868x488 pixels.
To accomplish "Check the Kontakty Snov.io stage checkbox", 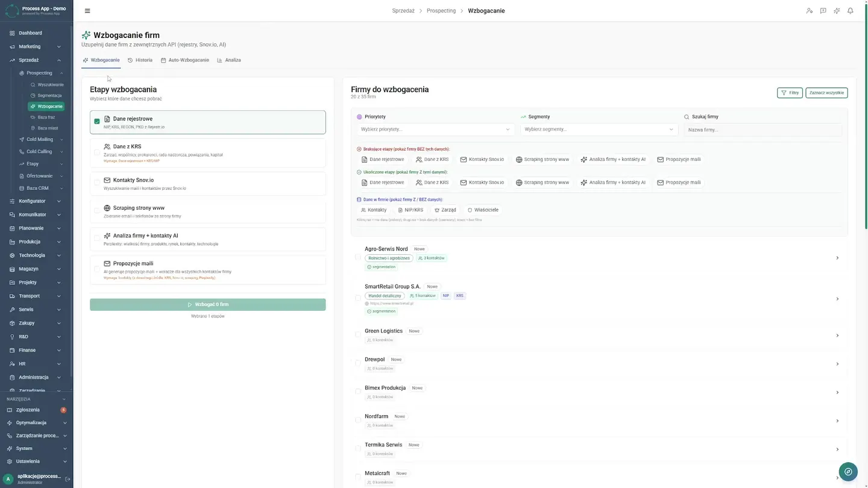I will pos(97,183).
